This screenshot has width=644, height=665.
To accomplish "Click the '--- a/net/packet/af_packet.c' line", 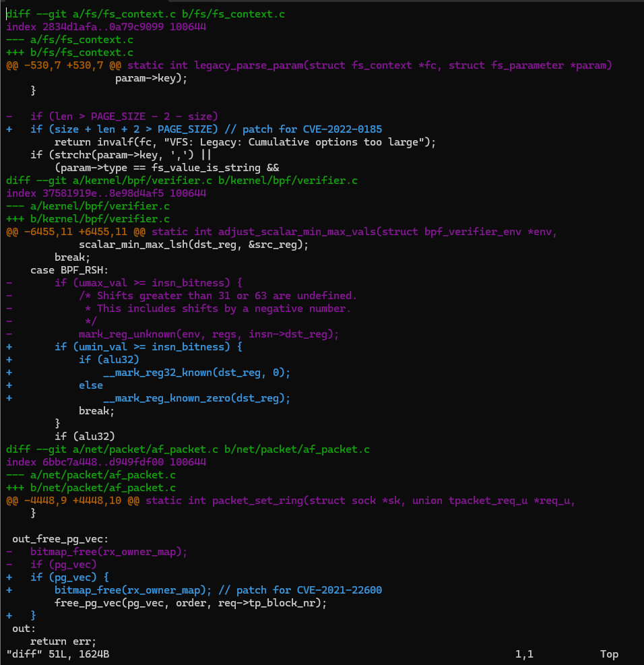I will click(x=91, y=474).
